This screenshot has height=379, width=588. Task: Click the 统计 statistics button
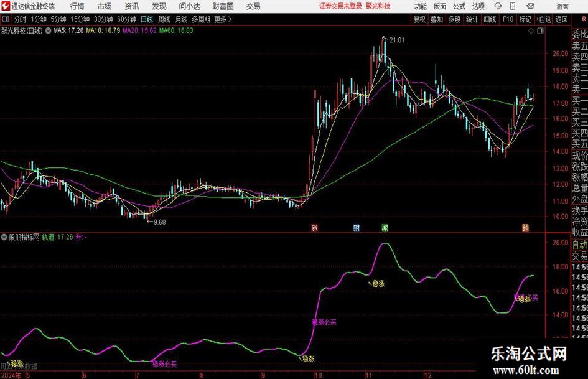click(x=472, y=19)
